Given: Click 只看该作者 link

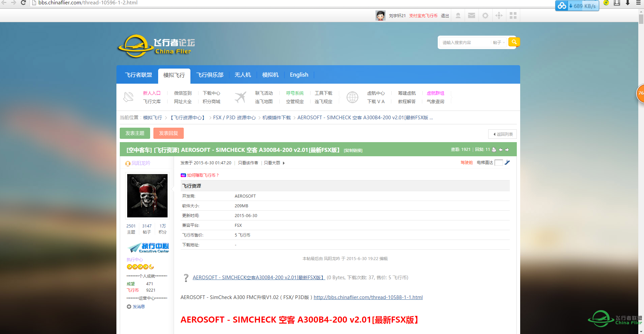Looking at the screenshot, I should (x=248, y=163).
